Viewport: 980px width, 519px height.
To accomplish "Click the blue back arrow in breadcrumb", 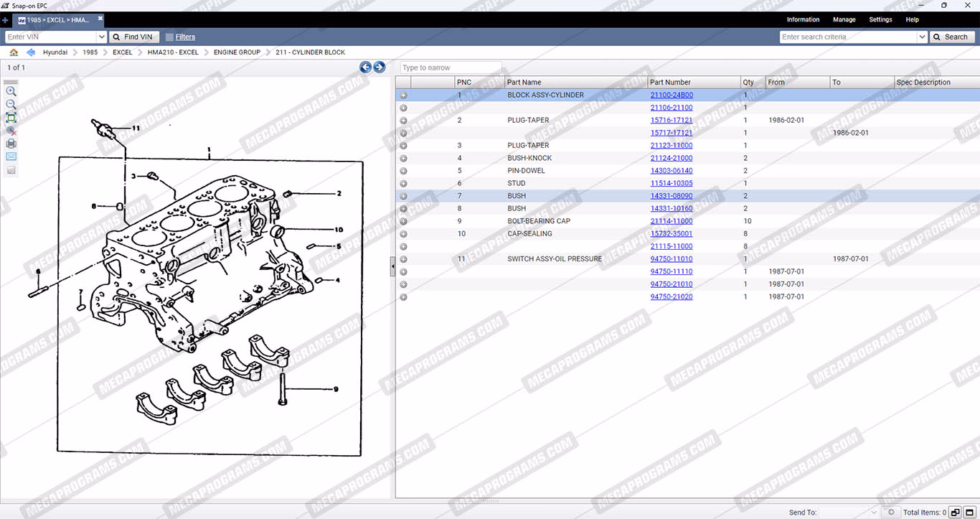I will click(31, 52).
